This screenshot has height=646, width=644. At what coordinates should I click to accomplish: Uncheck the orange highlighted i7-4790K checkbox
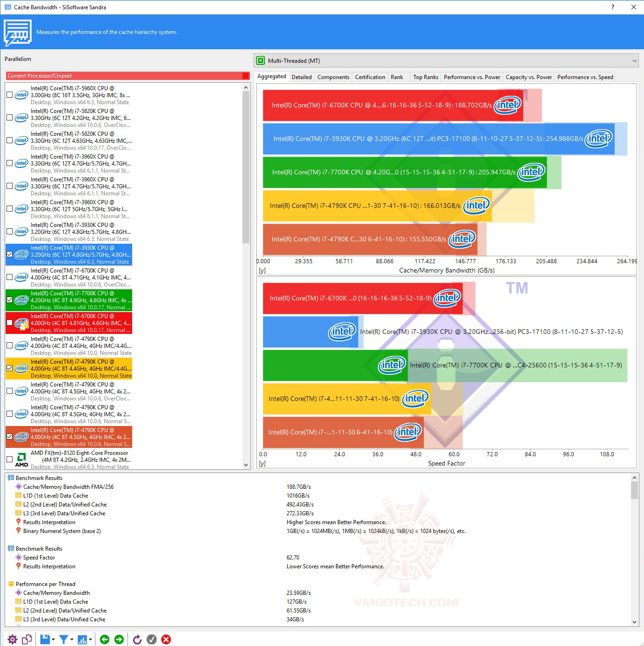(10, 437)
